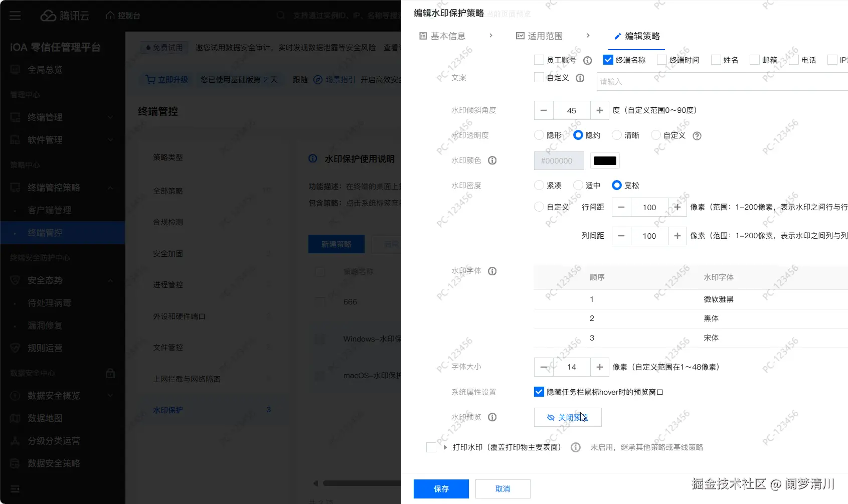Select 自定义 transparency radio option
The width and height of the screenshot is (848, 504).
point(656,135)
